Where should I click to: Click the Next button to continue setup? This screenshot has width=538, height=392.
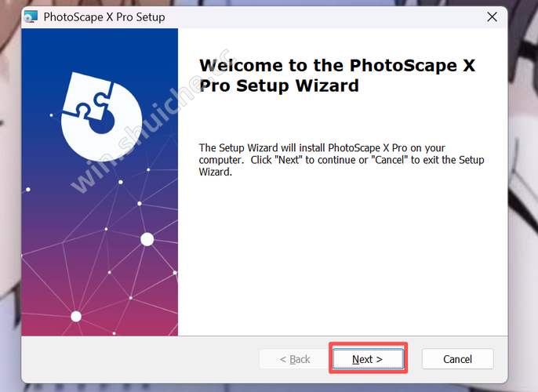(368, 359)
